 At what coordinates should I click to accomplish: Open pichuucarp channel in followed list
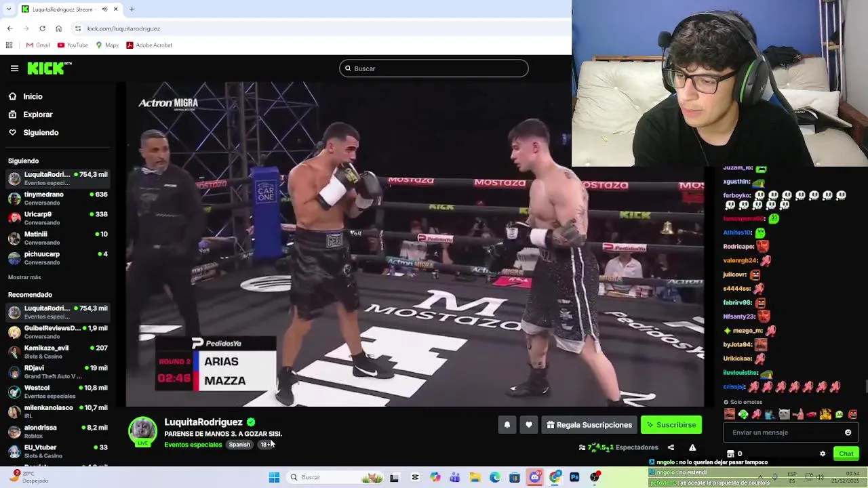pyautogui.click(x=58, y=258)
